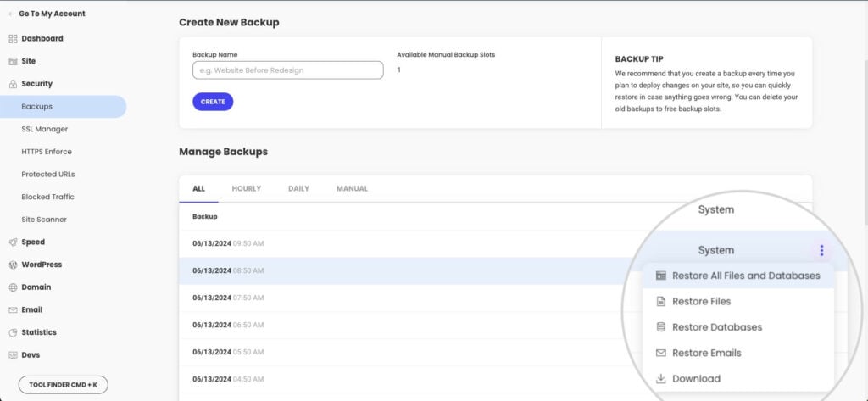This screenshot has width=868, height=401.
Task: Click the Statistics pie chart icon
Action: click(x=14, y=333)
